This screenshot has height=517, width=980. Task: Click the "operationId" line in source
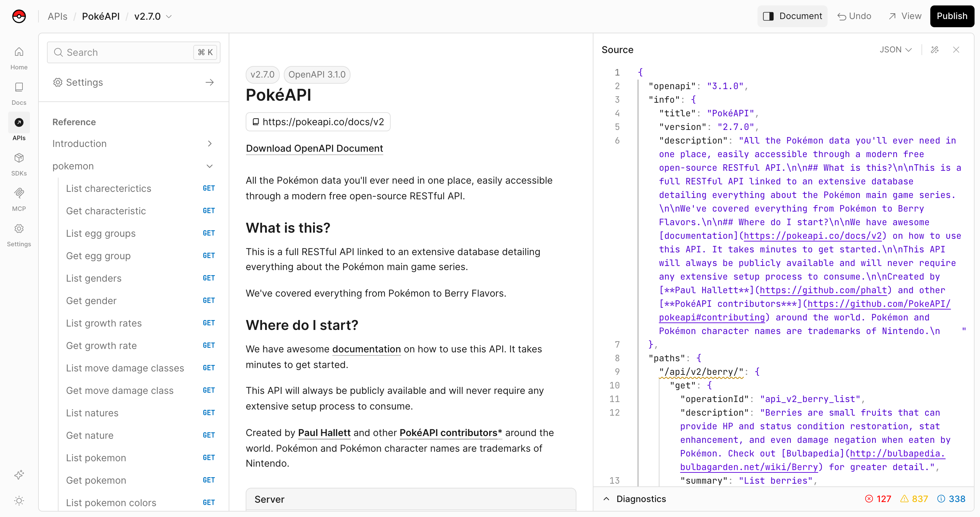[772, 399]
